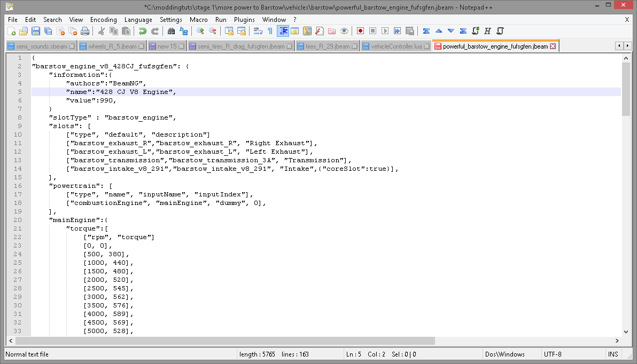Click the Stop macro recording button
The width and height of the screenshot is (637, 364).
(x=372, y=31)
